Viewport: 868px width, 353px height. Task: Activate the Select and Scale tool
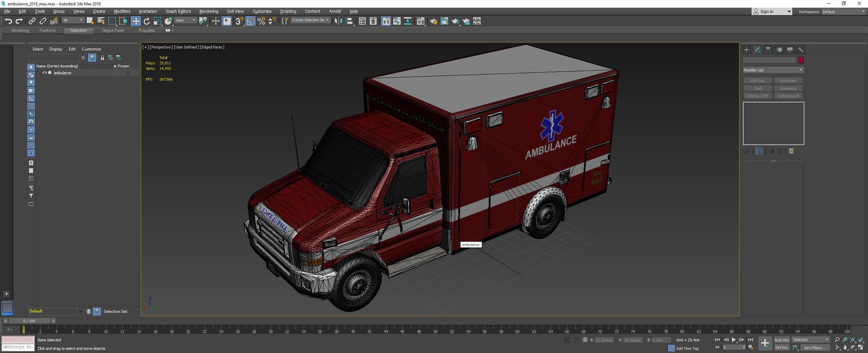click(x=157, y=21)
